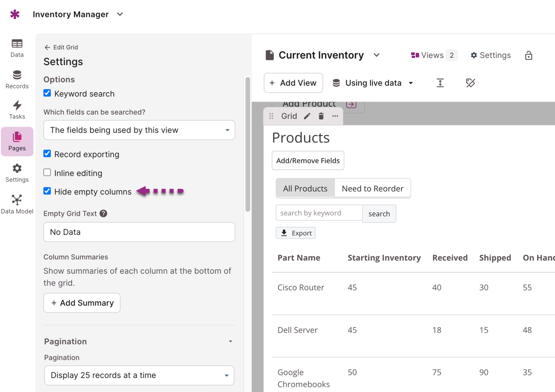
Task: Open the Grid more options ellipsis
Action: click(x=335, y=116)
